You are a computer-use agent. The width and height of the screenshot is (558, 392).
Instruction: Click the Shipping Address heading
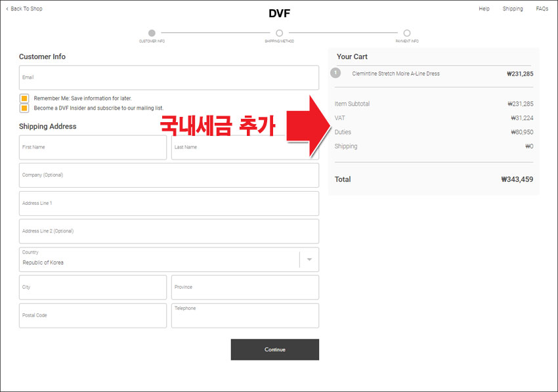coord(48,126)
